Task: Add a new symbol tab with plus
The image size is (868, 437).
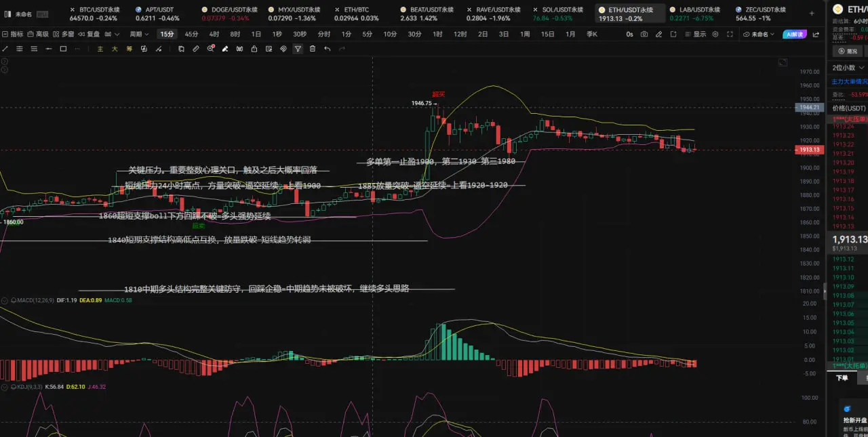Action: [x=811, y=14]
